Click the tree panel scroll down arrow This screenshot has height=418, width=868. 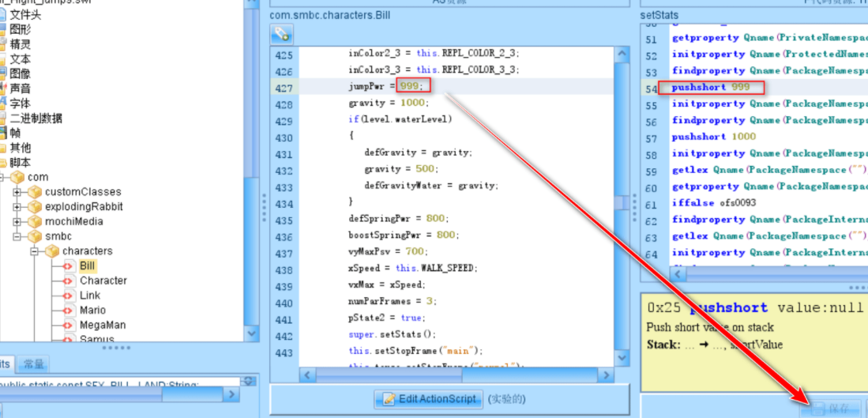[252, 333]
